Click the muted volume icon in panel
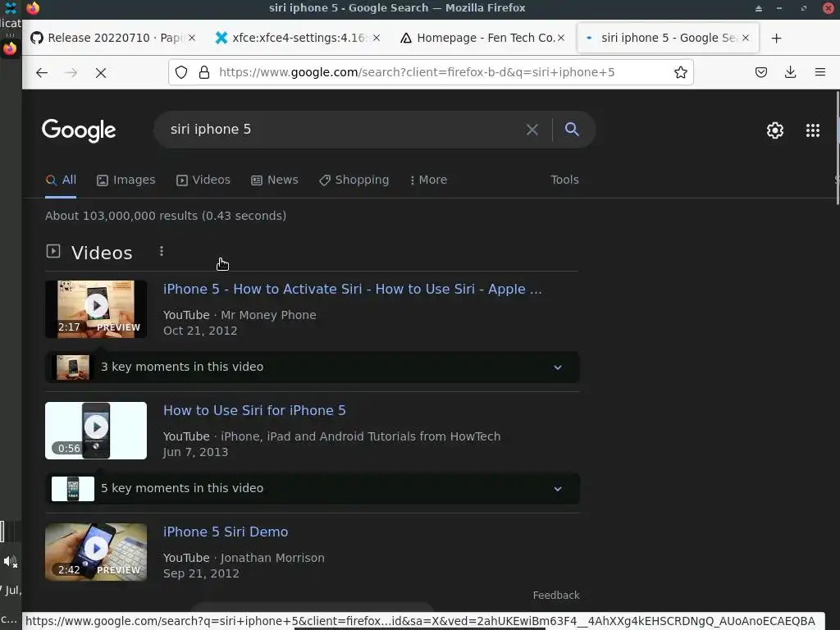This screenshot has width=840, height=630. tap(10, 561)
